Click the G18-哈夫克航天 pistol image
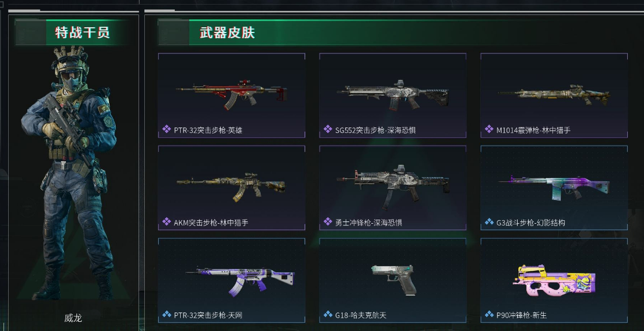644x331 pixels. [x=394, y=279]
